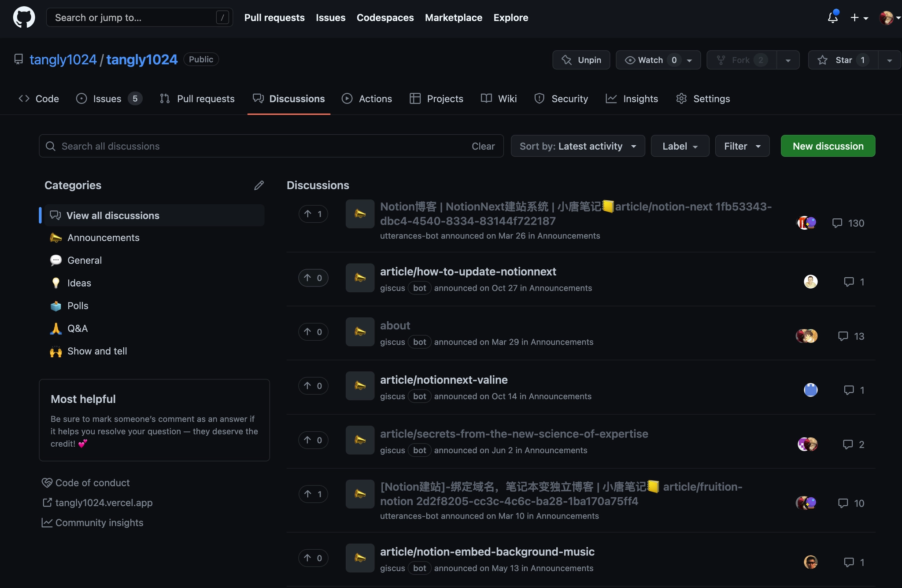Go to Explore in top navigation

coord(511,18)
